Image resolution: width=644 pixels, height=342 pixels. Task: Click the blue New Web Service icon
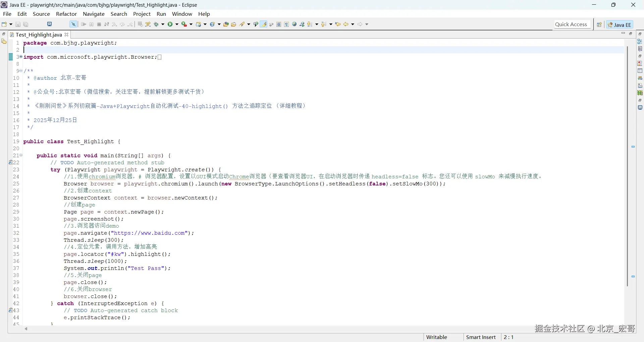click(212, 24)
